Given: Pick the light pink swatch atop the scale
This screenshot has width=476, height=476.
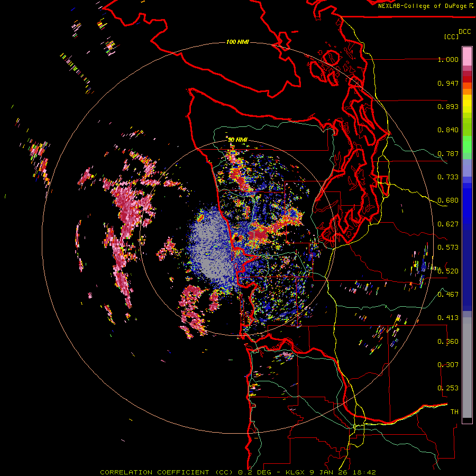Looking at the screenshot, I should tap(467, 57).
